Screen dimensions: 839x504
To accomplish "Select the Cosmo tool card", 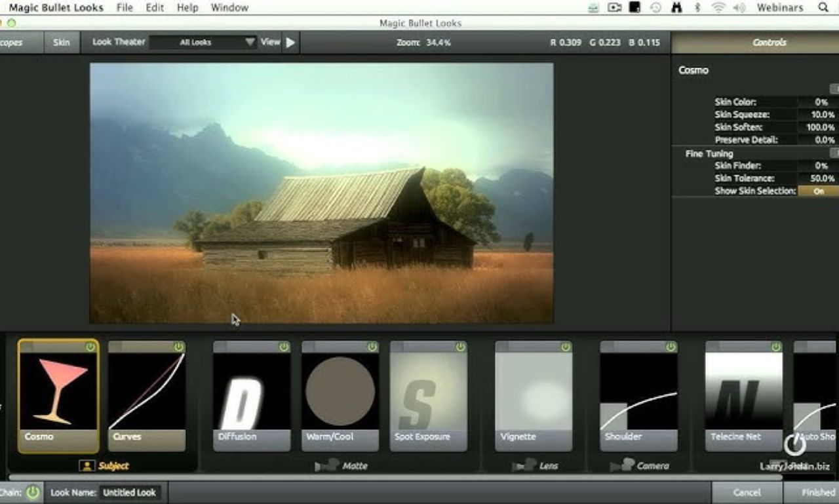I will [x=58, y=396].
